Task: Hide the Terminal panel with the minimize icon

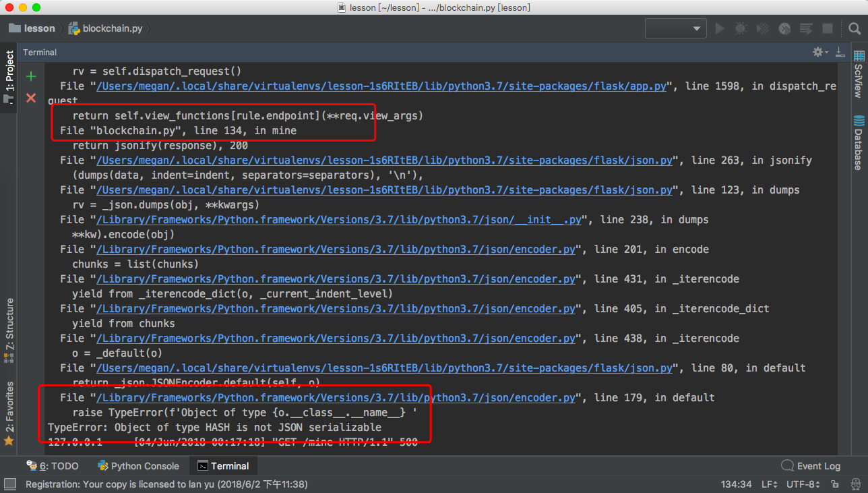Action: (840, 52)
